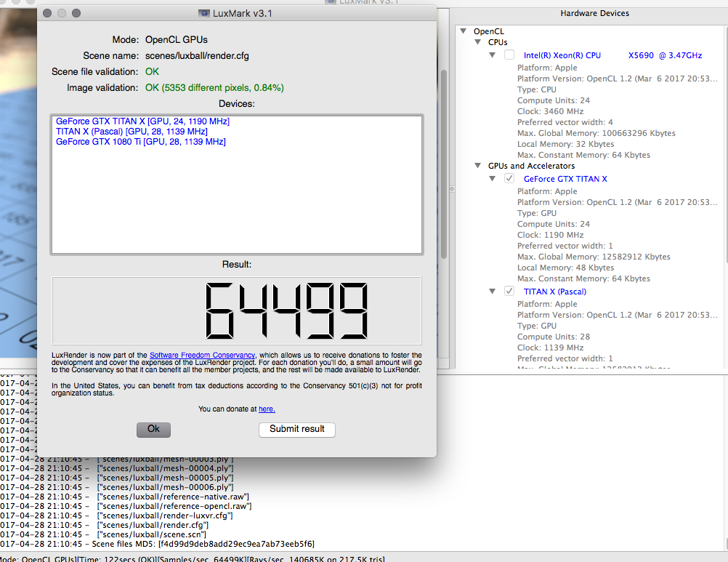Click the reference-native.raw log line
This screenshot has height=562, width=728.
tap(124, 497)
